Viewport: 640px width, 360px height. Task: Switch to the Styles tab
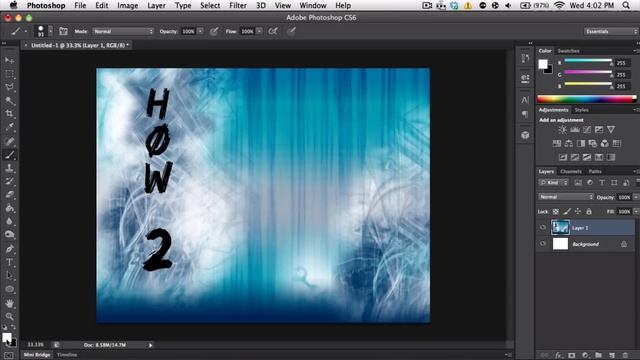click(581, 110)
